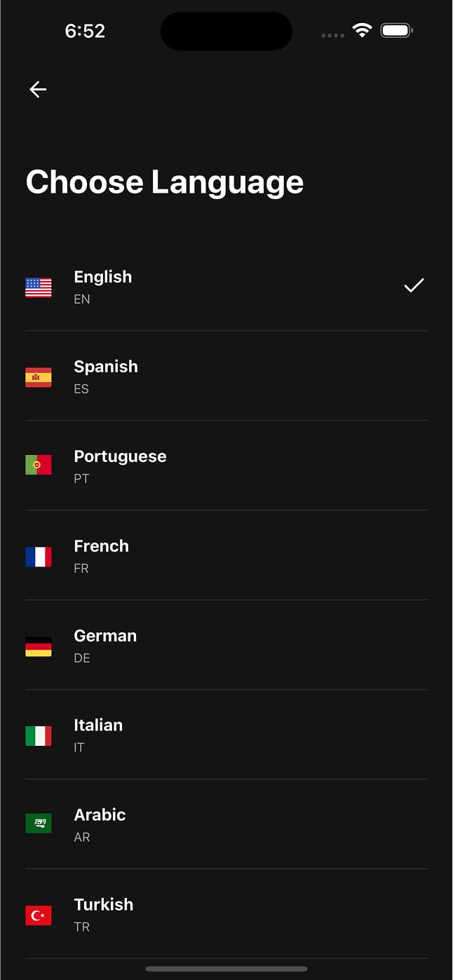The height and width of the screenshot is (980, 453).
Task: Click the Choose Language heading
Action: coord(164,182)
